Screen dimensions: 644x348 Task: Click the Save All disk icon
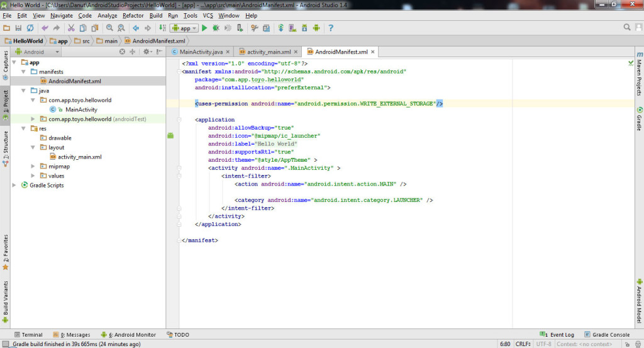pyautogui.click(x=18, y=28)
